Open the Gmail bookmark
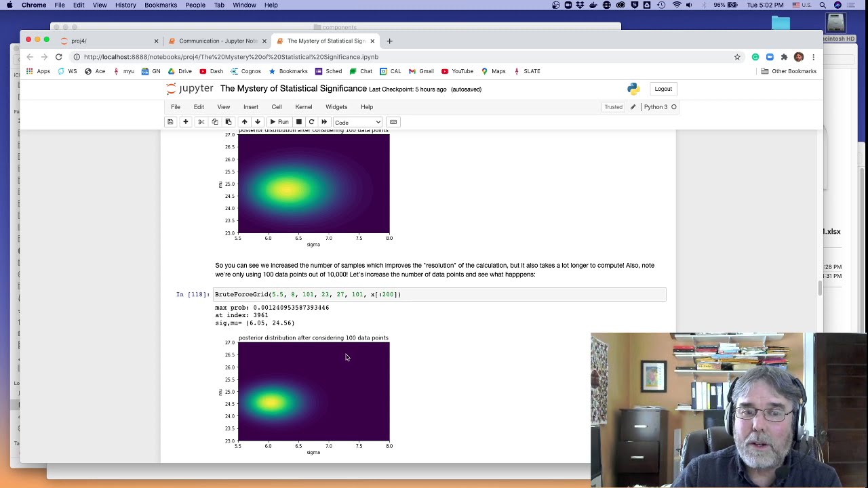 (x=421, y=71)
